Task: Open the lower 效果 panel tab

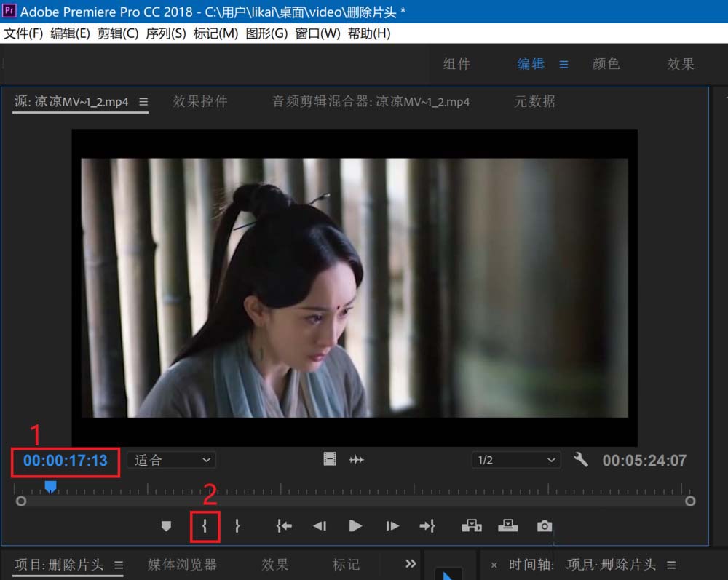Action: pyautogui.click(x=275, y=565)
